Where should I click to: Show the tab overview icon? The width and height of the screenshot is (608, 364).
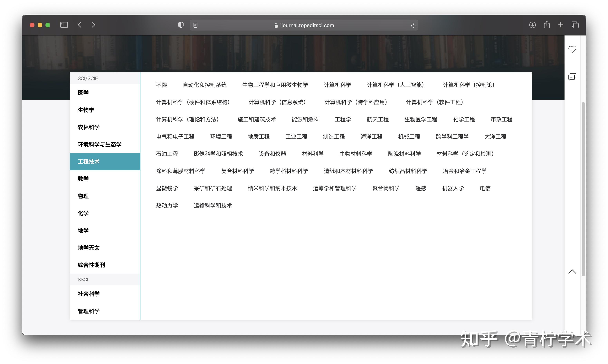pyautogui.click(x=575, y=25)
